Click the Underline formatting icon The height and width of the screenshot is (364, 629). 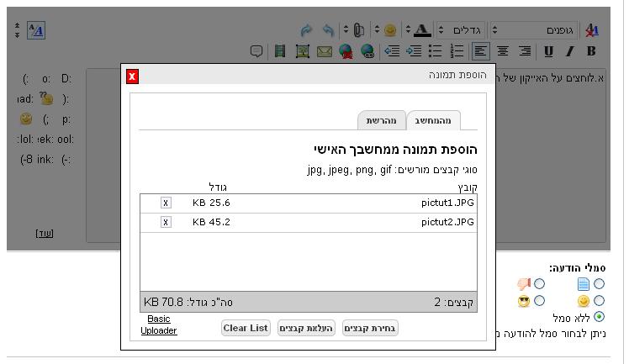tap(549, 51)
